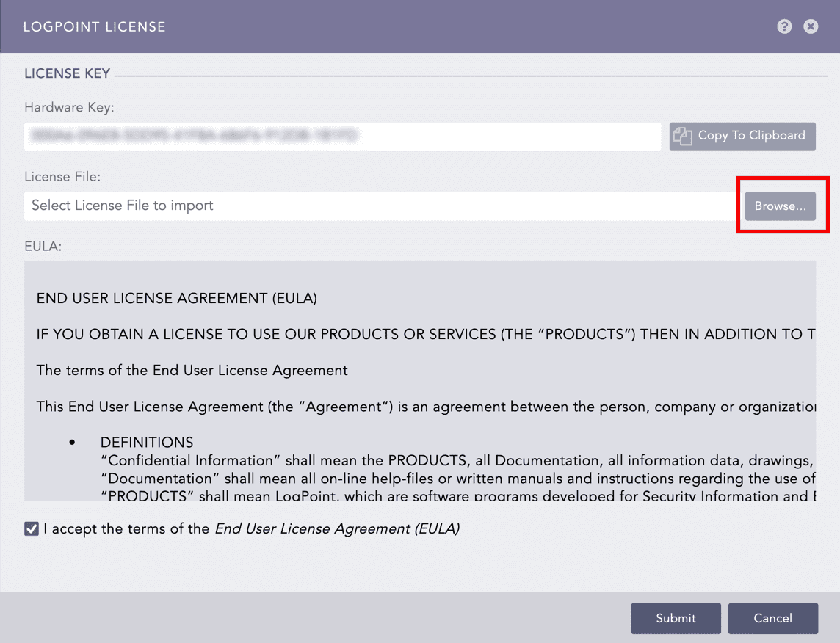The image size is (840, 643).
Task: Cancel the license import
Action: pos(773,618)
